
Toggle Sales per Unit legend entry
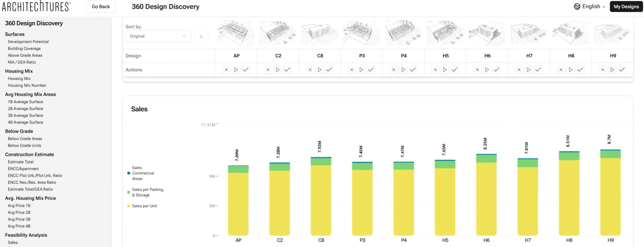144,206
